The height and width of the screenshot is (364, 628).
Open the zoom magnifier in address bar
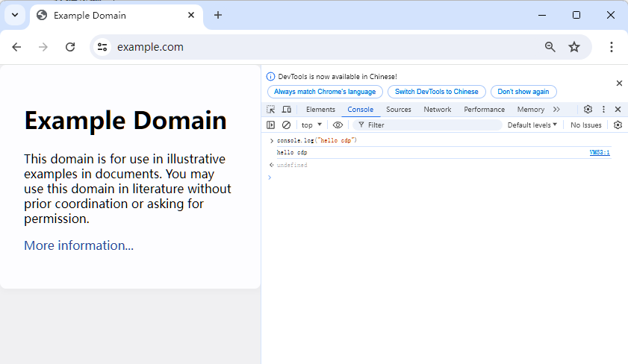(550, 47)
